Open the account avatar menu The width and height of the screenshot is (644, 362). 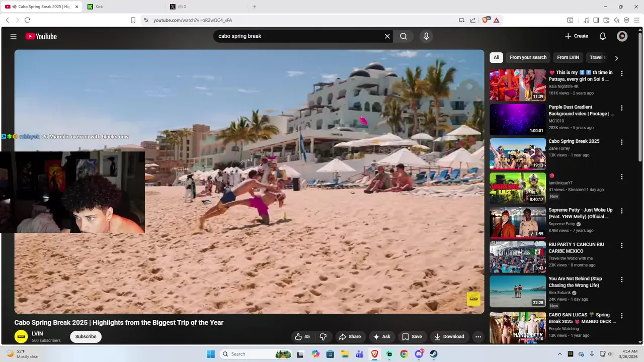click(x=622, y=36)
